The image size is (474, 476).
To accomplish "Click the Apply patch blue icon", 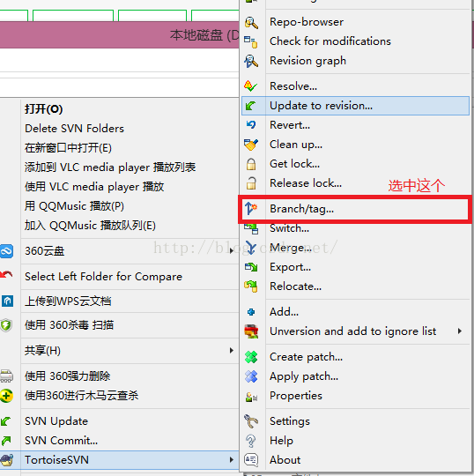I will click(251, 376).
